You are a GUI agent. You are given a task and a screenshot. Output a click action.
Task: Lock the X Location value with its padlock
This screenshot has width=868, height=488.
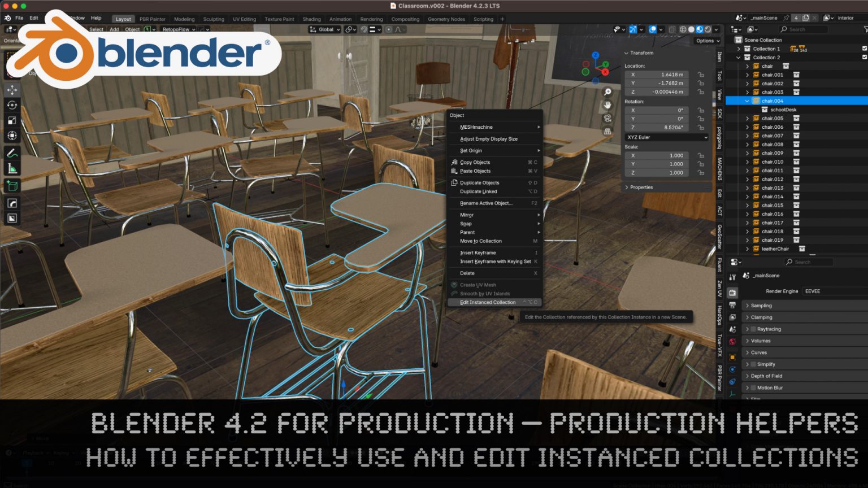[x=700, y=75]
